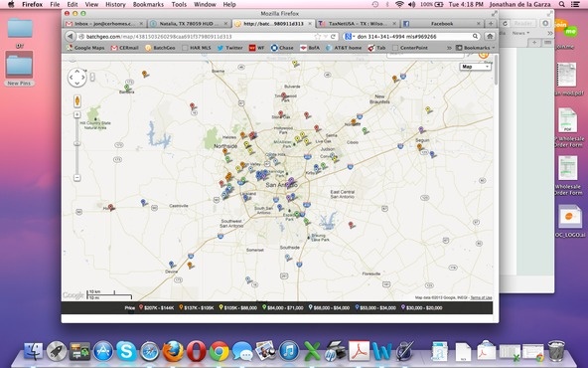Open the Chase bookmark
This screenshot has height=368, width=588.
(282, 48)
